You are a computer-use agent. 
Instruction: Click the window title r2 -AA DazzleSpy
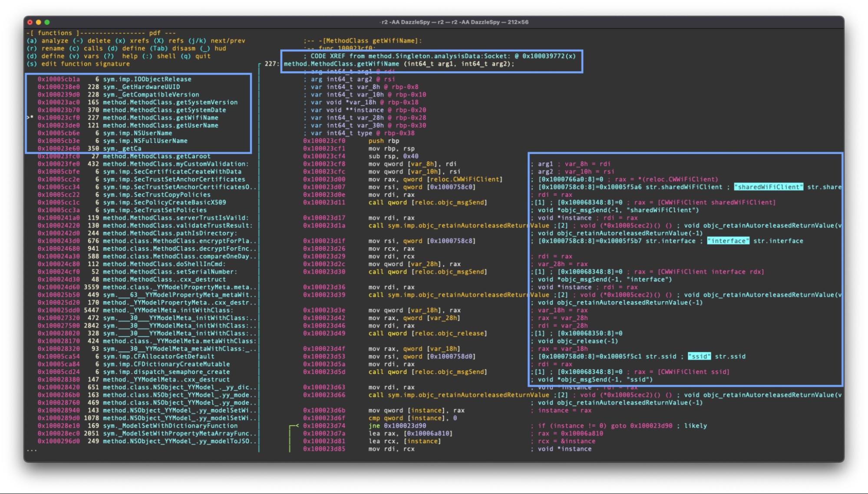(454, 22)
